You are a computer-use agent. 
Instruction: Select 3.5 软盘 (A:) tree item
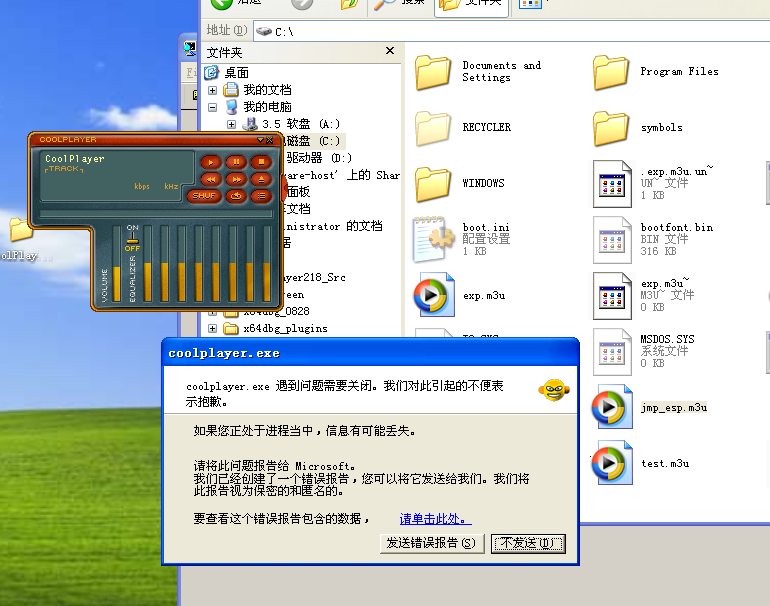[301, 124]
